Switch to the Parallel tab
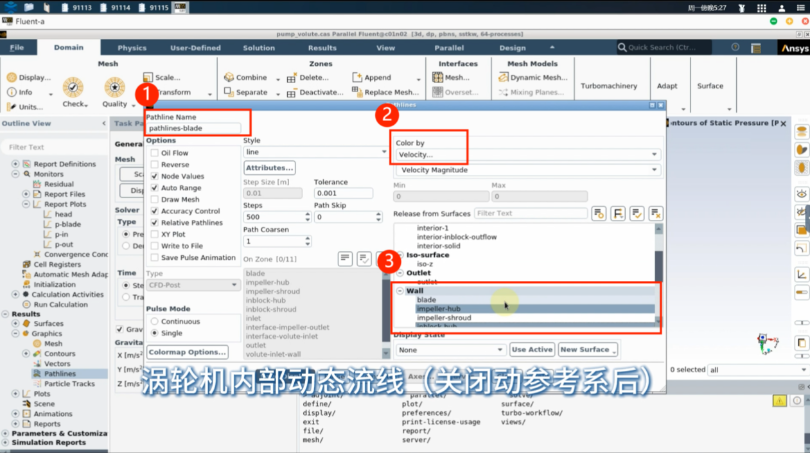 (x=449, y=48)
